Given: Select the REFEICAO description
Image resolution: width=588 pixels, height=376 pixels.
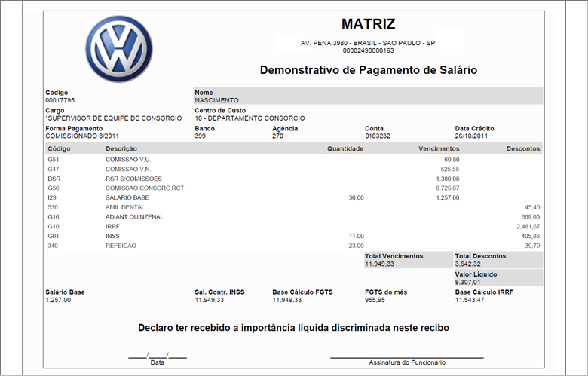Looking at the screenshot, I should (121, 246).
